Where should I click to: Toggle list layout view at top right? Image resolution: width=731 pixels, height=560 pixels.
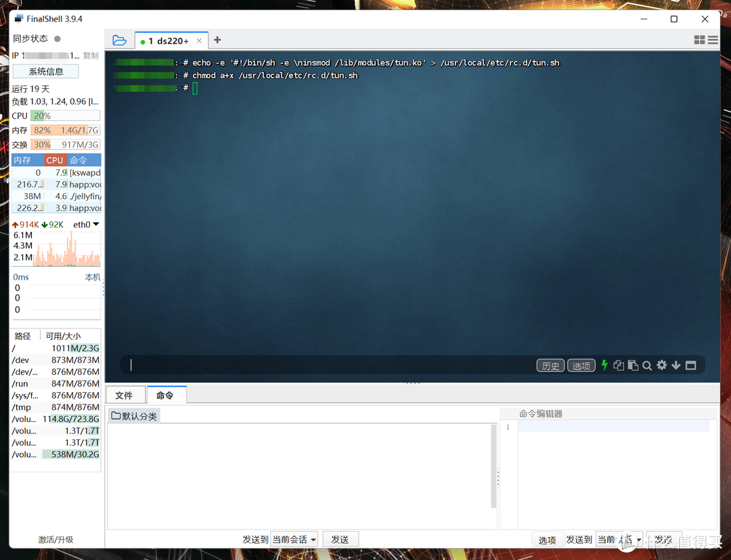click(x=714, y=40)
